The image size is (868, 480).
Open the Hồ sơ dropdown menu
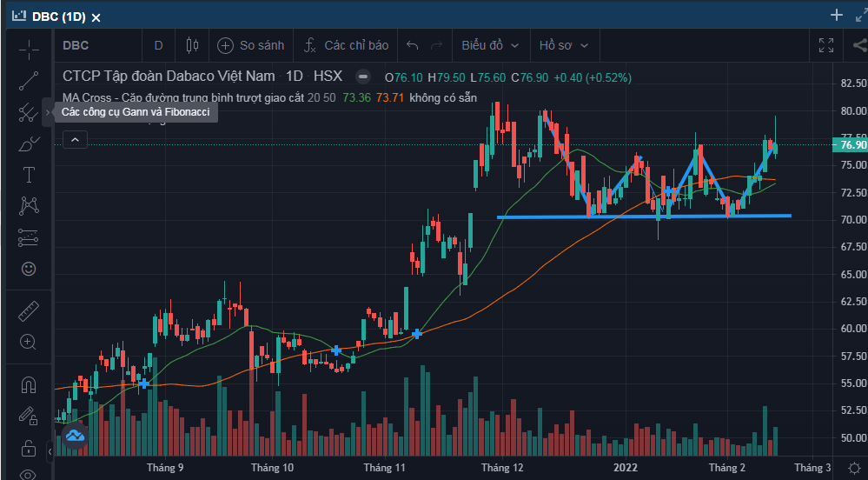pos(563,45)
